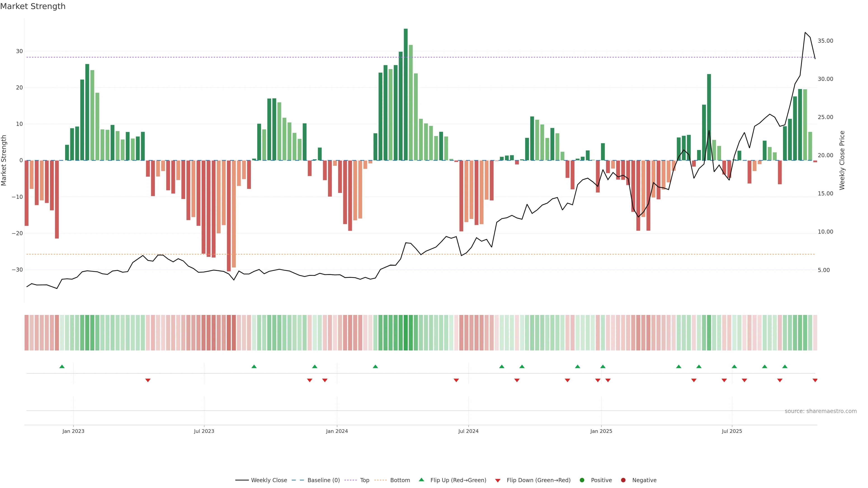Click the source: sharemaestro.com text
This screenshot has width=868, height=488.
821,411
